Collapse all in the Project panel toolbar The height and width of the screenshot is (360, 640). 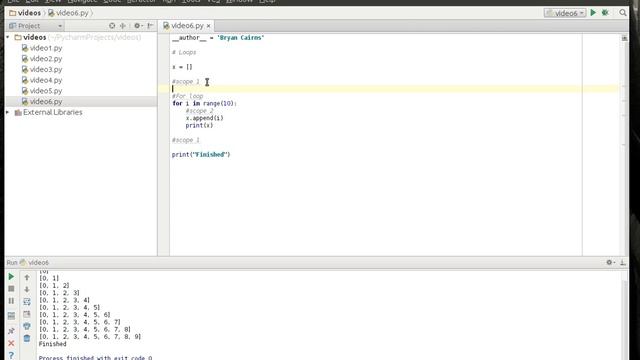tap(123, 26)
